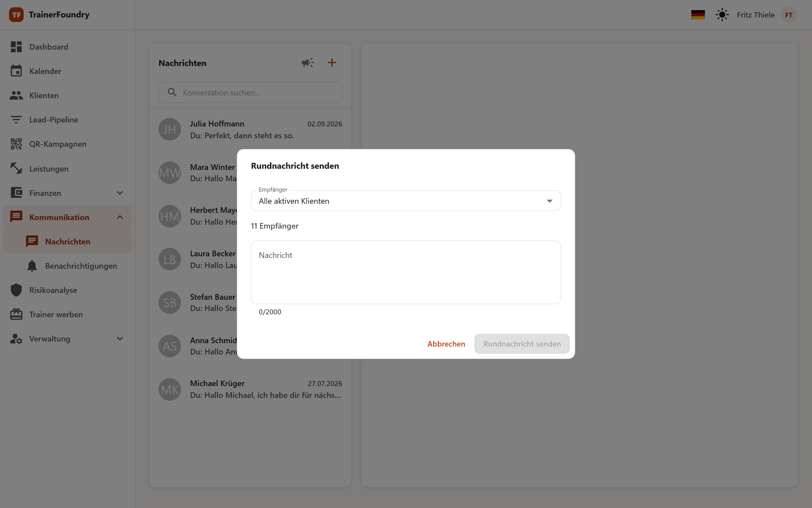Collapse the Kommunikation submenu chevron

(x=120, y=217)
